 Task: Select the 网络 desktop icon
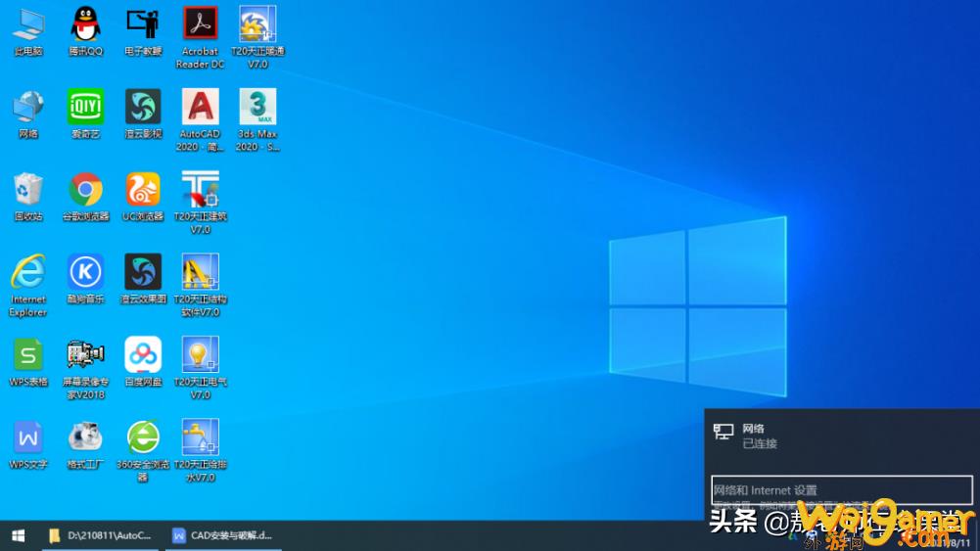click(x=28, y=115)
